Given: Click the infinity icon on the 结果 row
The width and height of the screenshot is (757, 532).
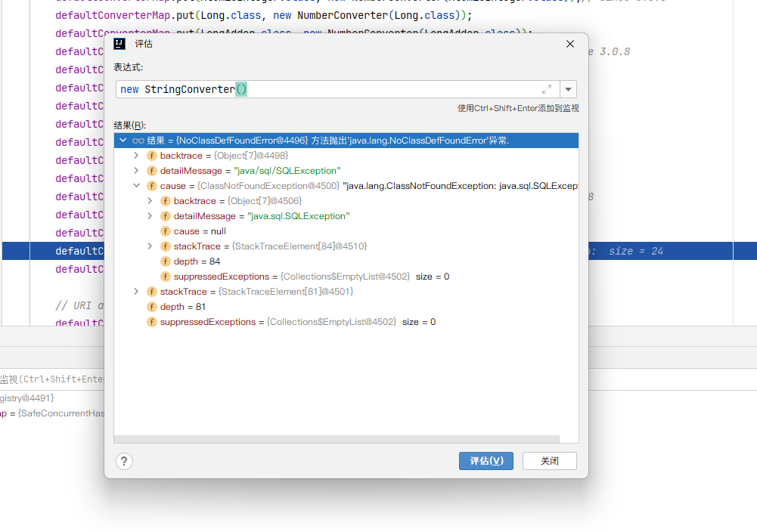Looking at the screenshot, I should 139,140.
